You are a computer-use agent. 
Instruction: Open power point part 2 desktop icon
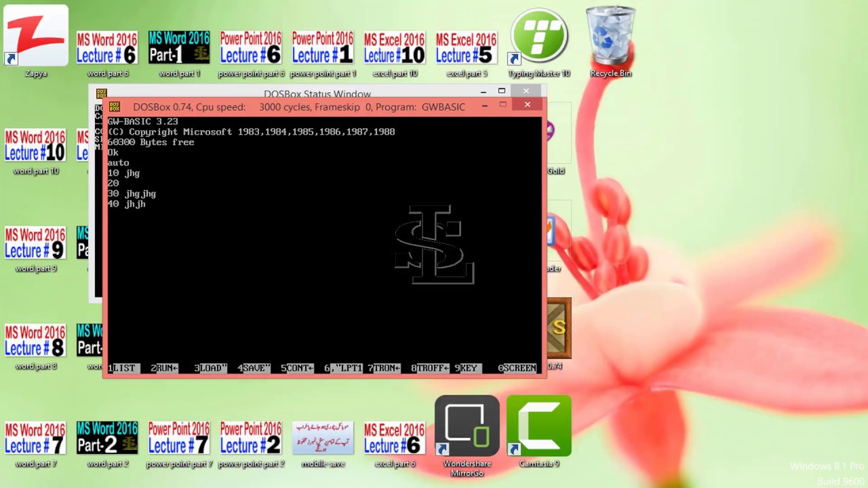pyautogui.click(x=251, y=443)
